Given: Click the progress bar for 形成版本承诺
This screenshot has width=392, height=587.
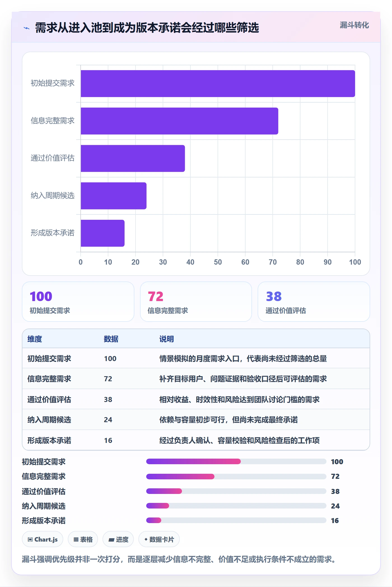Looking at the screenshot, I should [x=236, y=520].
